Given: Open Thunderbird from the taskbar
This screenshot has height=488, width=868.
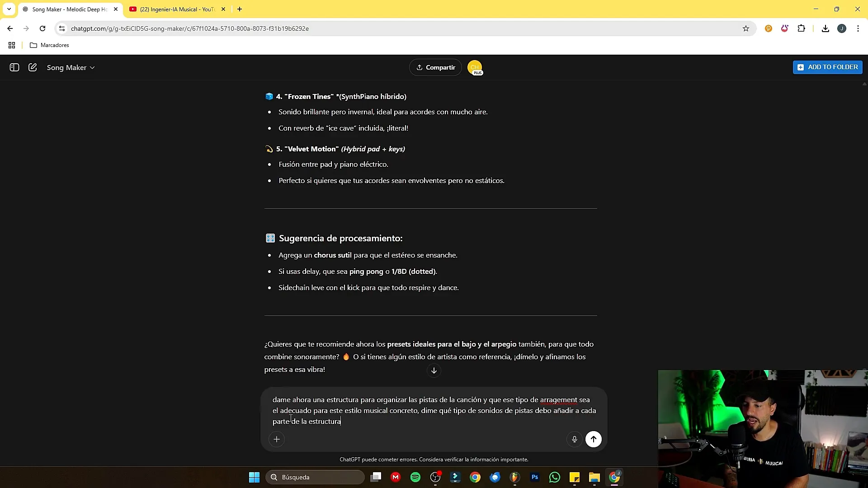Looking at the screenshot, I should (x=495, y=477).
